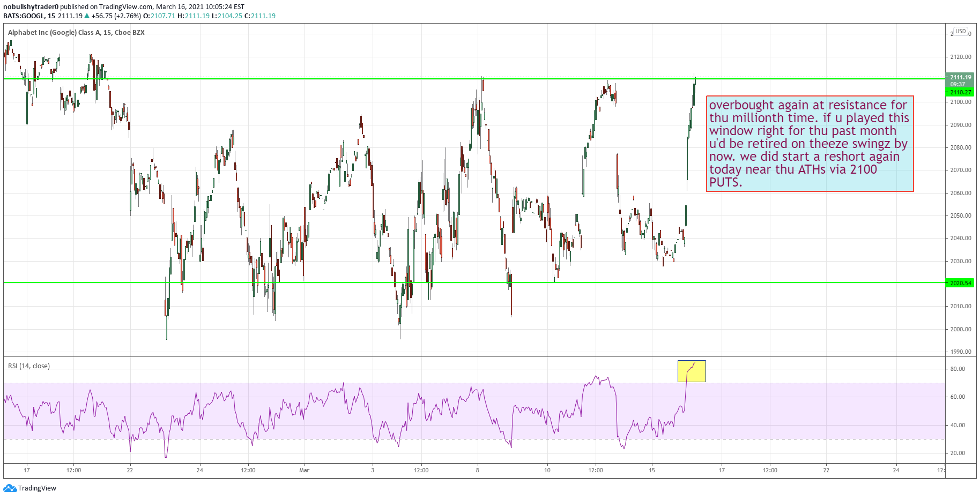This screenshot has width=980, height=498.
Task: Select the yellow highlight box on RSI
Action: click(x=692, y=371)
